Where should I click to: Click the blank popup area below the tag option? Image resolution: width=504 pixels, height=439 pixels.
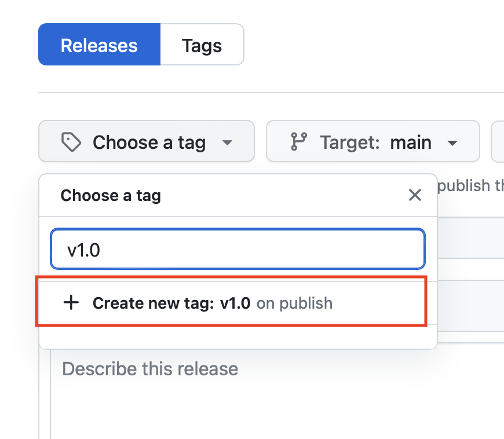(238, 339)
